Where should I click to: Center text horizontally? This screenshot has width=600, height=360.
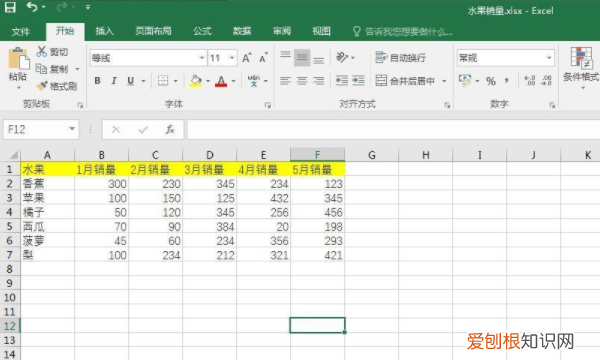[x=302, y=81]
